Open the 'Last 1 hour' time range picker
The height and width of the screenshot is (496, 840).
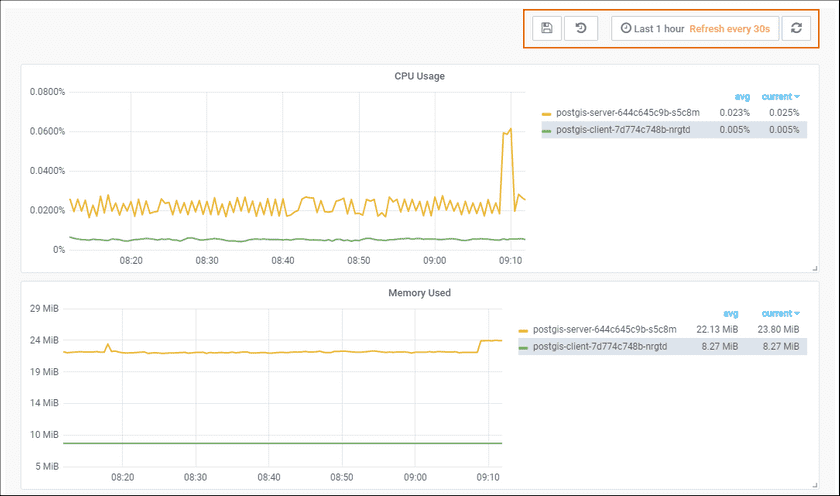(652, 29)
